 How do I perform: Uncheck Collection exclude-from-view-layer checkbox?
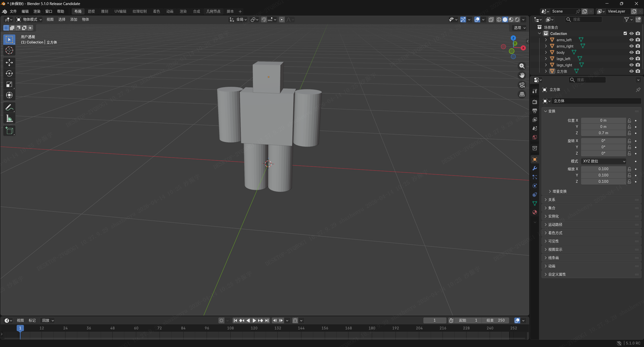click(625, 33)
